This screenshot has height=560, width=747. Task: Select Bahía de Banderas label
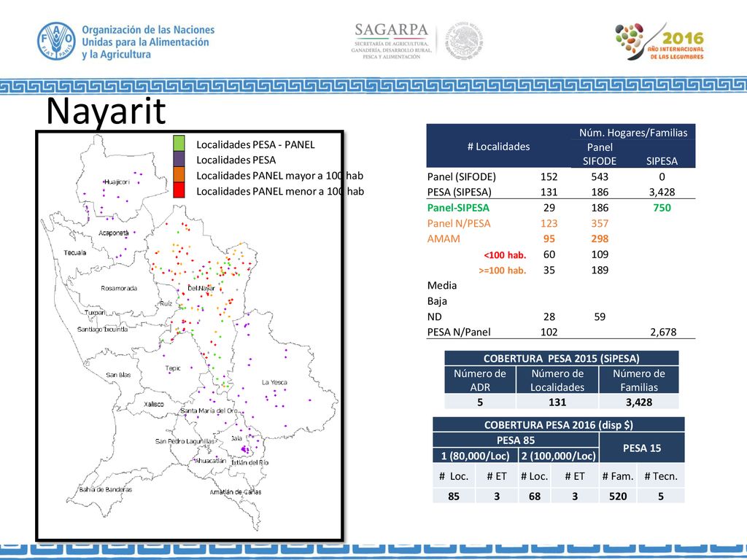pyautogui.click(x=105, y=489)
